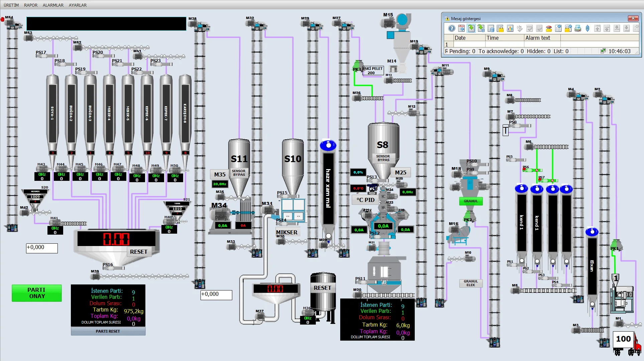Open the ÜRETİM menu

tap(11, 5)
